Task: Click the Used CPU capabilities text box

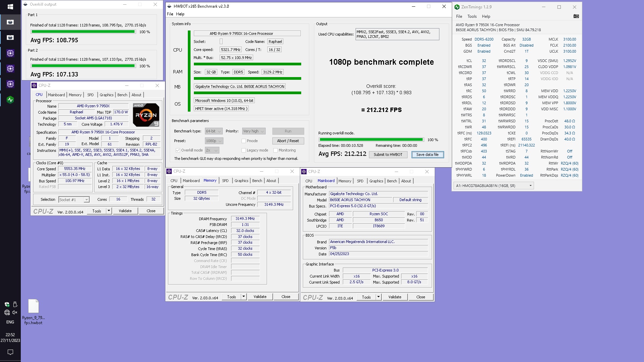Action: [397, 34]
